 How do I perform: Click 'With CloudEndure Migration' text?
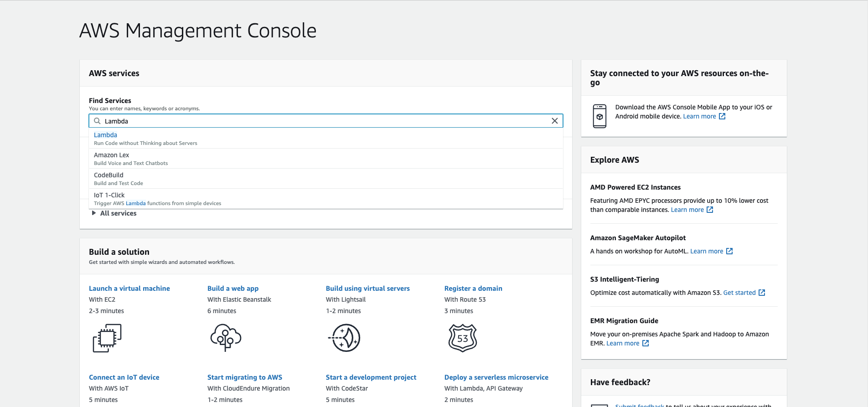[248, 388]
